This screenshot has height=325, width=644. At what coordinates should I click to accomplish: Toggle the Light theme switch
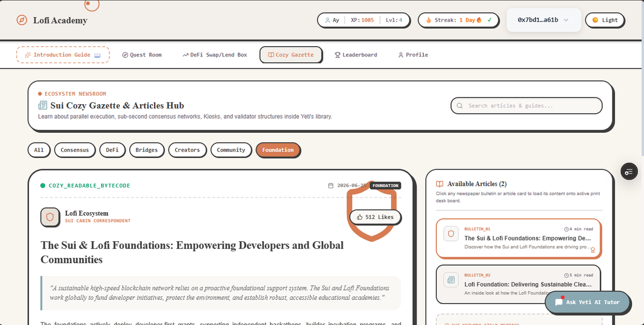(x=605, y=20)
